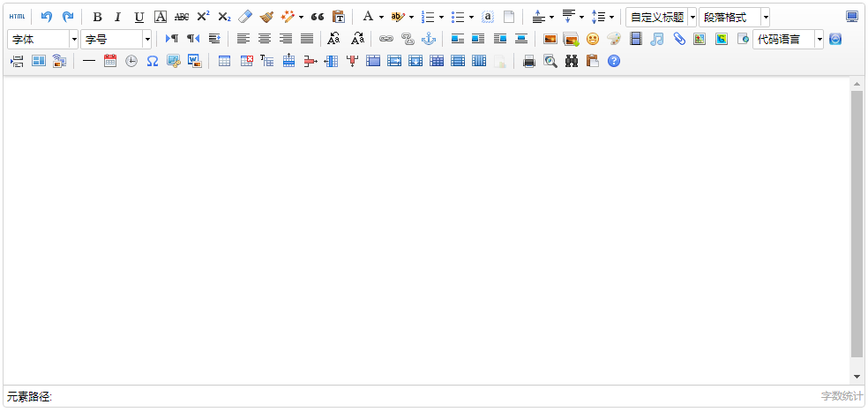The height and width of the screenshot is (412, 868).
Task: Click the music note icon
Action: point(657,39)
